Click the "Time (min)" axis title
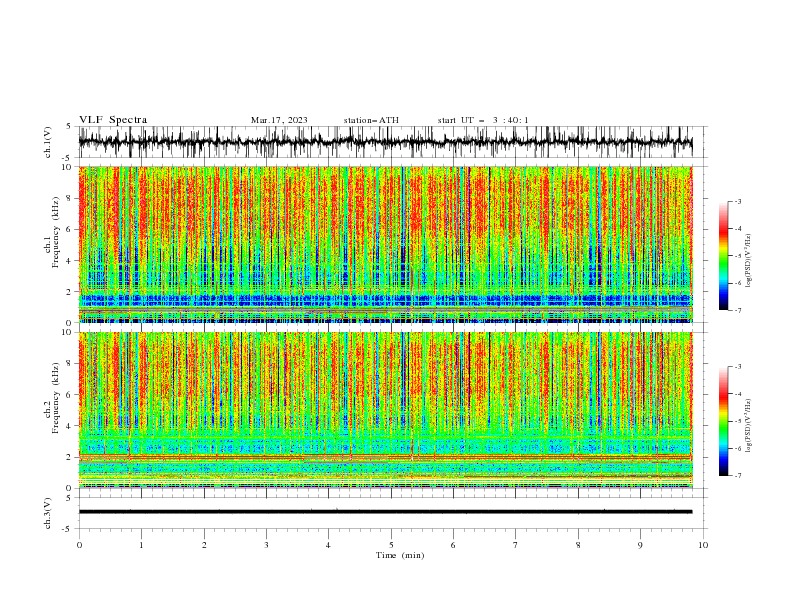 click(400, 555)
